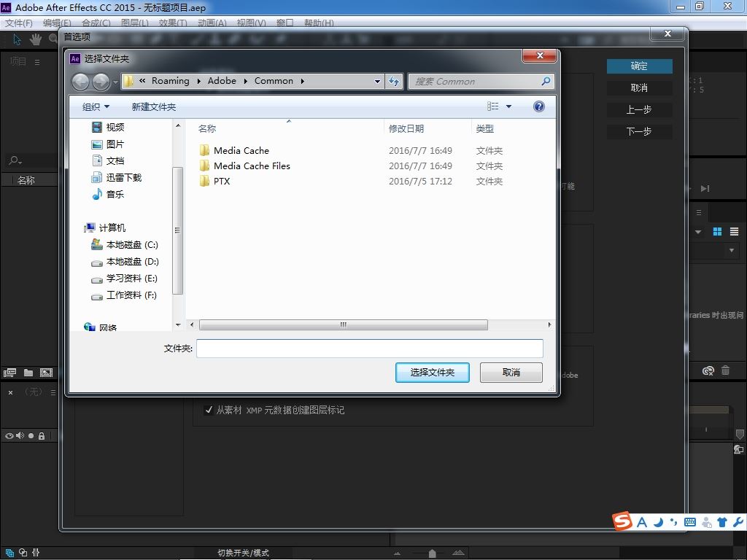Click the Sogou input method logo
747x560 pixels.
tap(622, 521)
